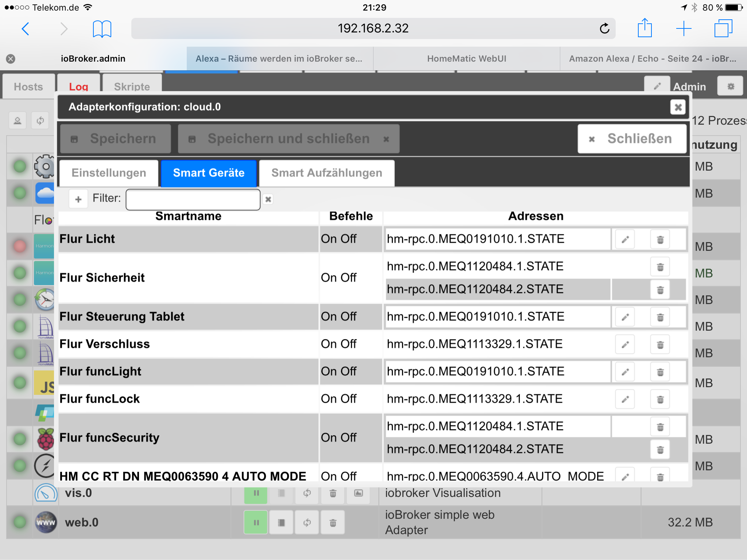Image resolution: width=747 pixels, height=560 pixels.
Task: Edit the Flur Licht entry
Action: 625,240
